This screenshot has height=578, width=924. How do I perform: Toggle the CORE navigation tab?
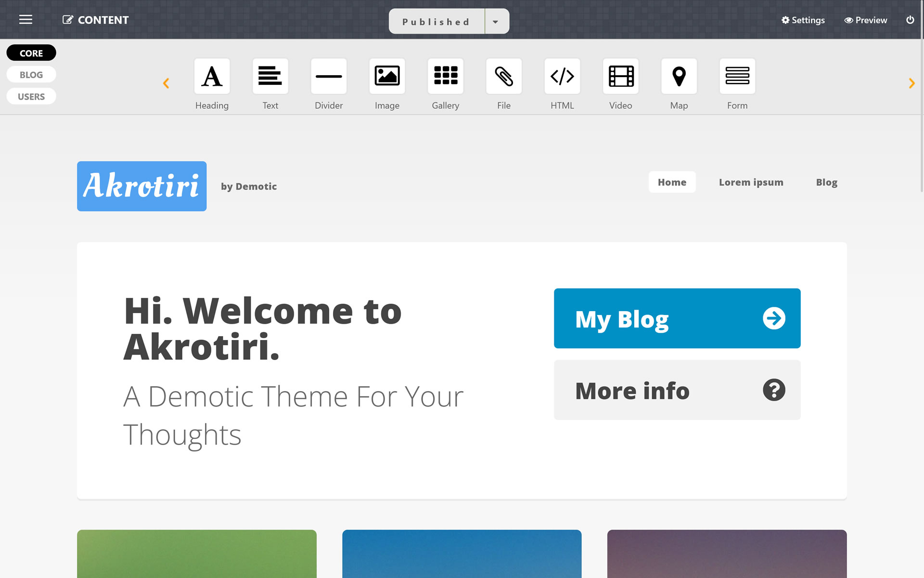coord(31,53)
